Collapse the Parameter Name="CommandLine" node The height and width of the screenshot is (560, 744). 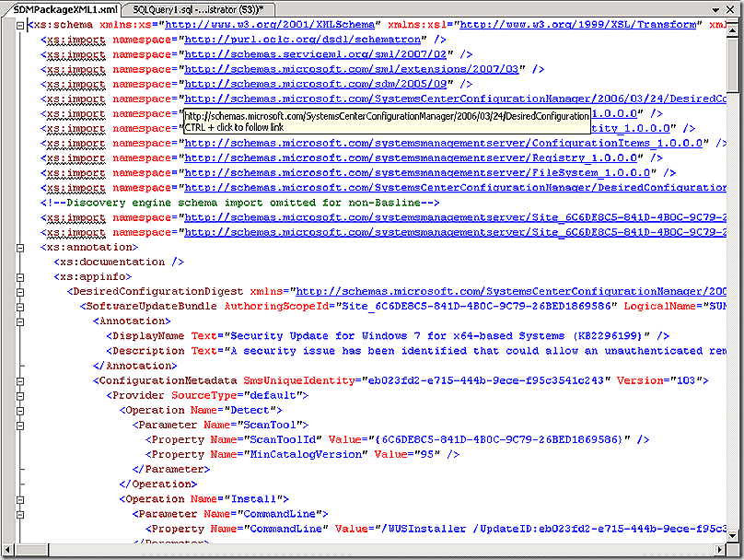pyautogui.click(x=20, y=515)
